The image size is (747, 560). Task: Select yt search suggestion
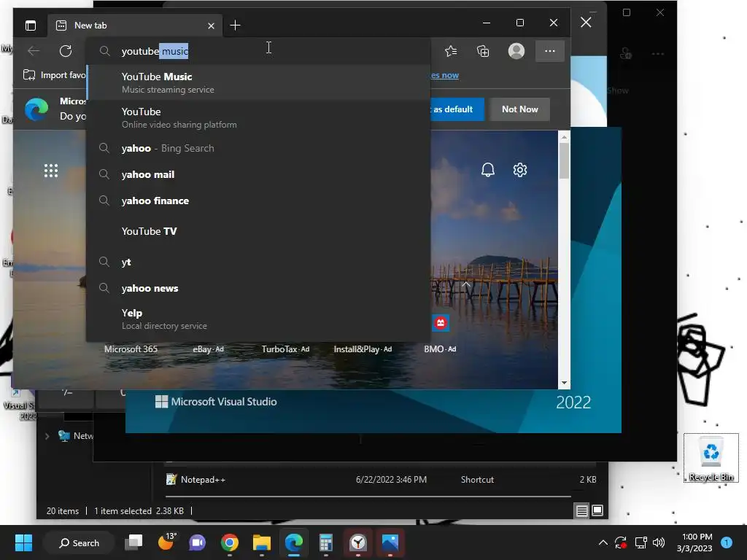click(x=258, y=262)
